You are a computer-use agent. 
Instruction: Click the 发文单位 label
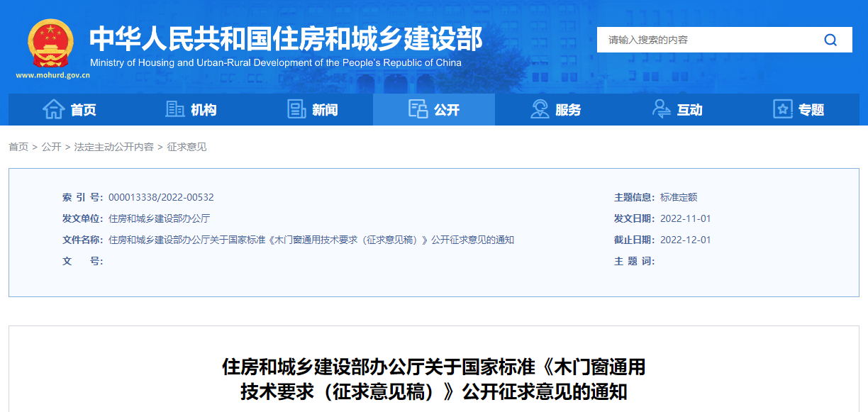82,218
